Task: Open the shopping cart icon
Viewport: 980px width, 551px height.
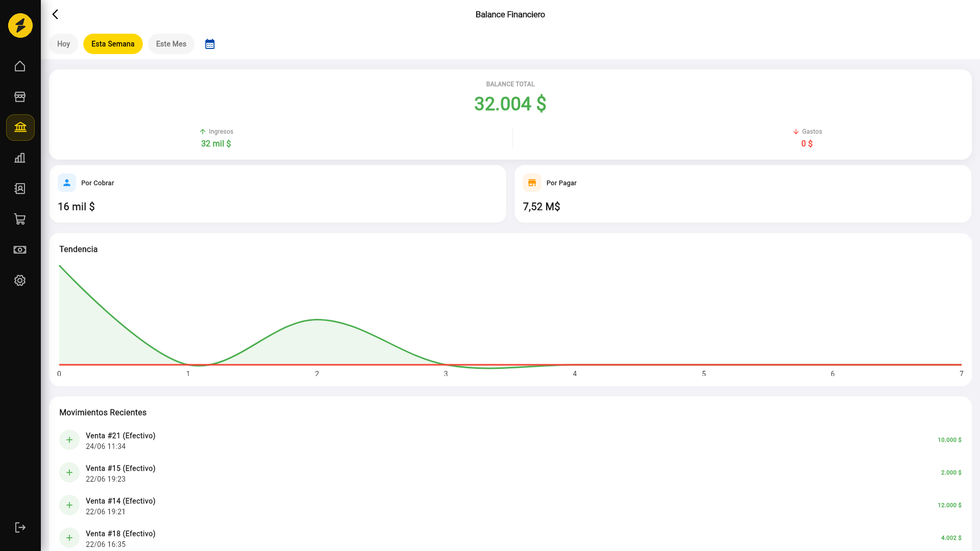Action: coord(20,219)
